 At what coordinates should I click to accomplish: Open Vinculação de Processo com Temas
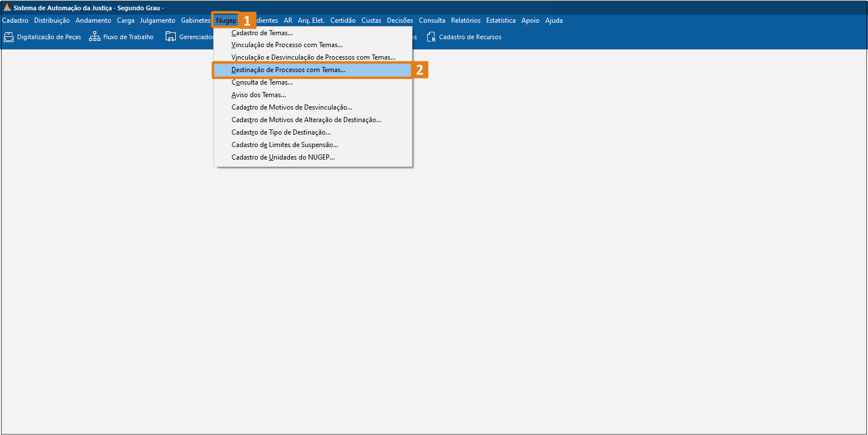(287, 45)
